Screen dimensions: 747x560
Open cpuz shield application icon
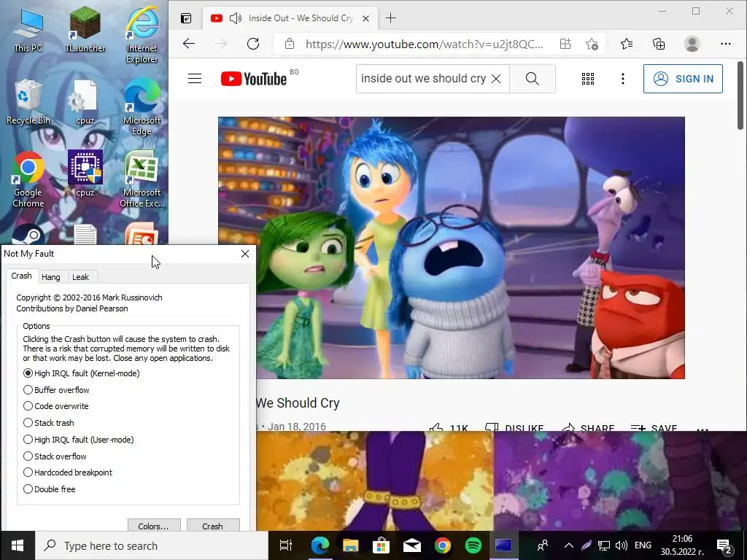click(x=85, y=174)
